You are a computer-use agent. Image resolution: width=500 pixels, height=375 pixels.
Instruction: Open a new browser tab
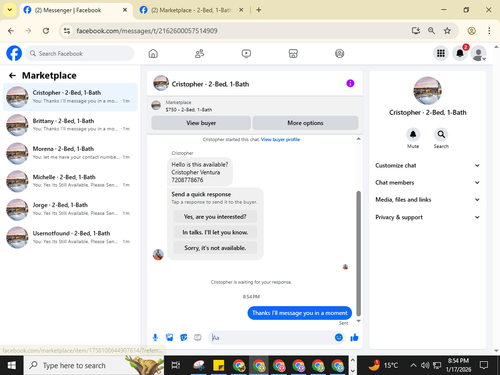point(258,10)
